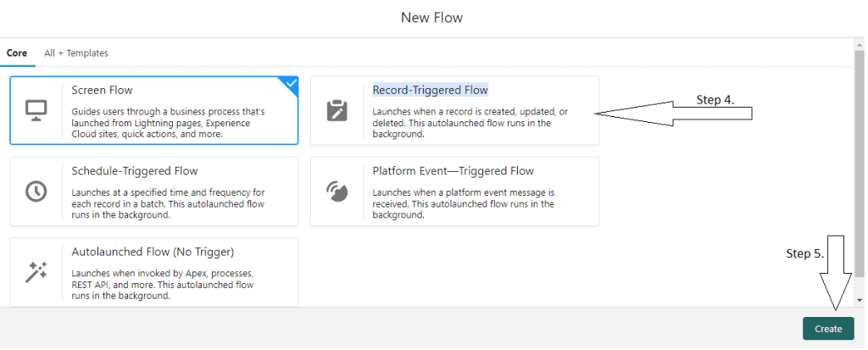This screenshot has height=350, width=868.
Task: Switch to the Core tab
Action: [x=17, y=53]
